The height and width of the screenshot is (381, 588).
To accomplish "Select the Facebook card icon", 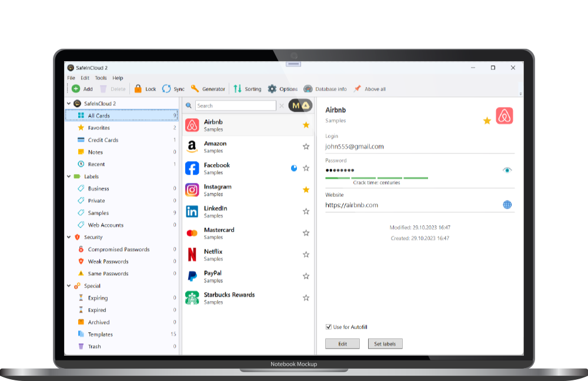I will tap(192, 168).
